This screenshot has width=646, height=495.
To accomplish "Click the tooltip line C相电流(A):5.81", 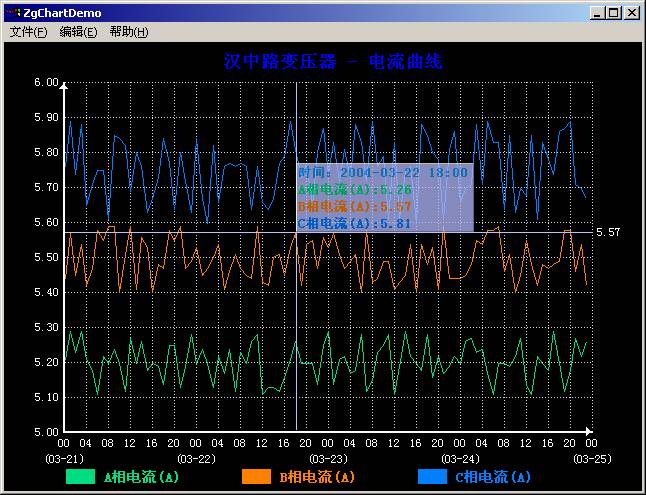I will (355, 224).
